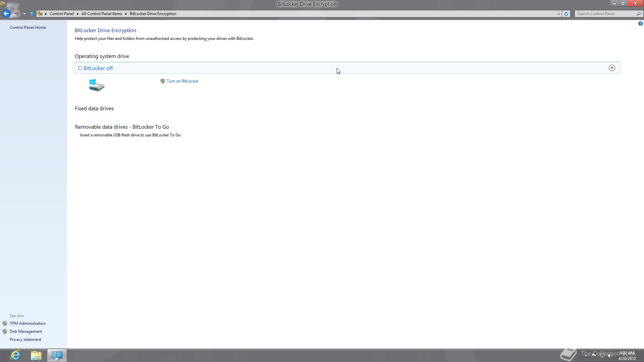The width and height of the screenshot is (644, 362).
Task: Click shield icon beside TPM Administration
Action: click(x=5, y=323)
